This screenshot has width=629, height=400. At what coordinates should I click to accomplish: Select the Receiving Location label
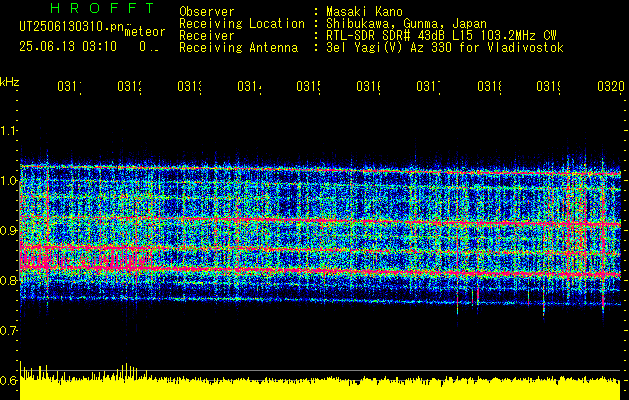[242, 24]
